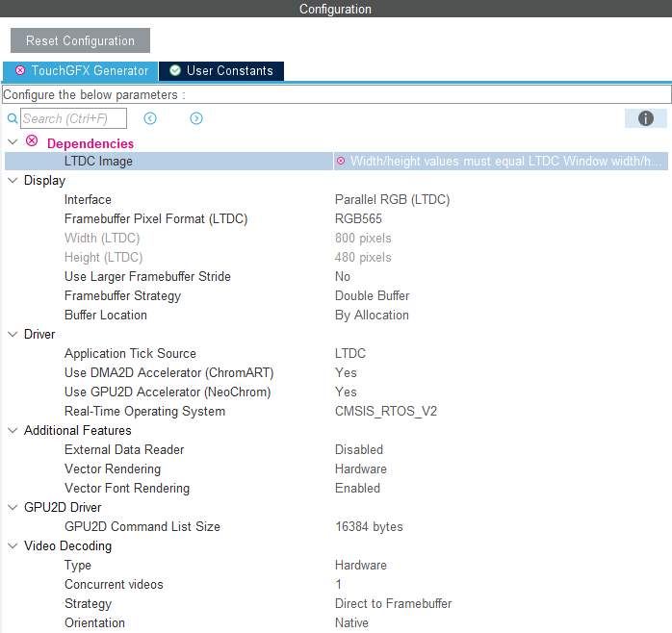The width and height of the screenshot is (672, 633).
Task: Collapse the Video Decoding section
Action: click(x=13, y=546)
